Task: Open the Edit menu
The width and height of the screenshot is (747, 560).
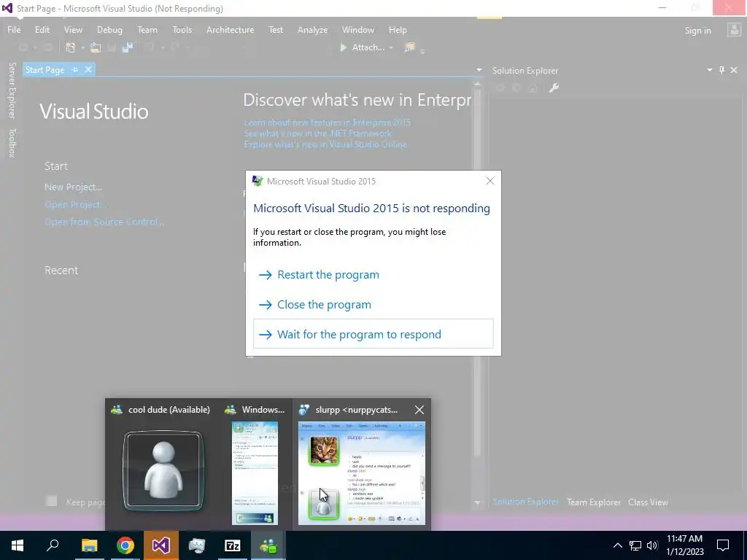Action: [42, 29]
